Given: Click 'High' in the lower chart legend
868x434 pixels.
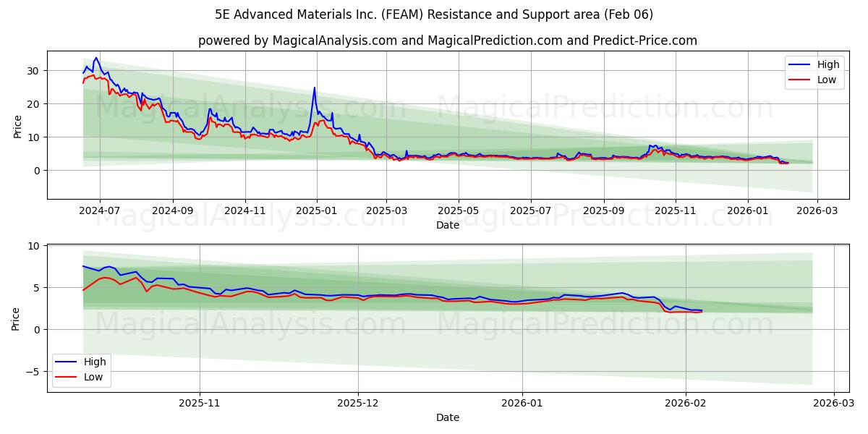Looking at the screenshot, I should pos(94,362).
